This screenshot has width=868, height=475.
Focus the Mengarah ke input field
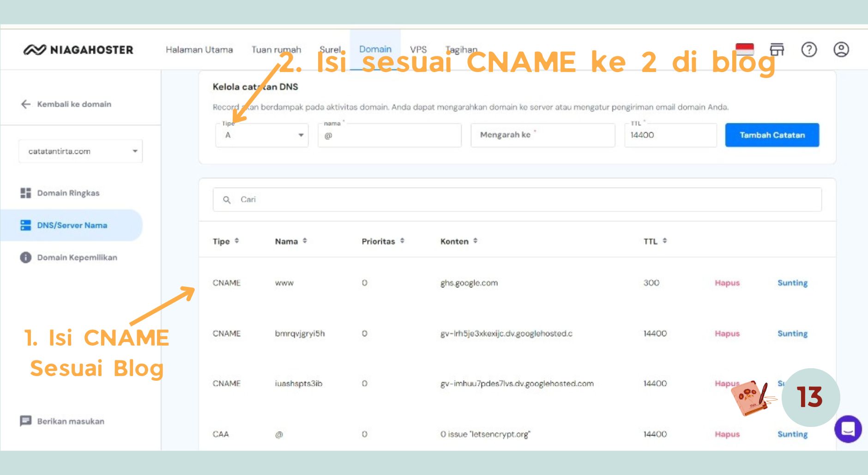pos(543,135)
